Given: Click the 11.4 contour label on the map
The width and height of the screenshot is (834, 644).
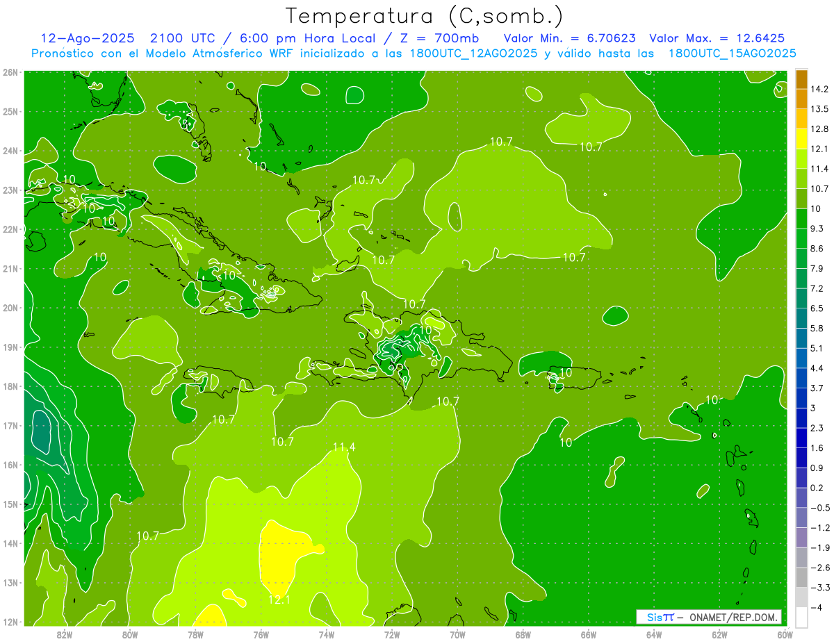Looking at the screenshot, I should tap(344, 447).
